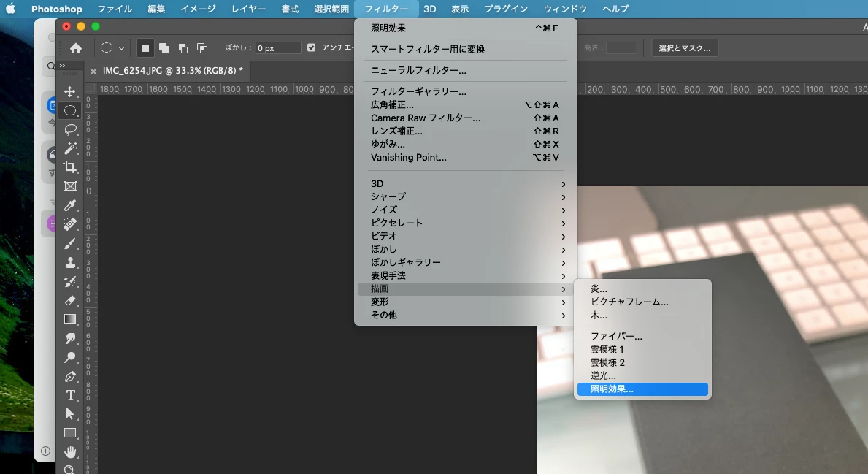Select the Rectangle shape tool
Screen dimensions: 868x474
tap(70, 433)
